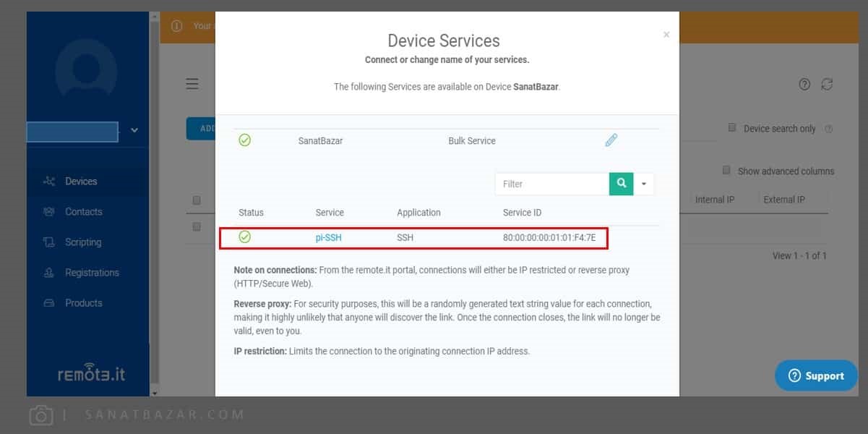
Task: Focus the Filter input field
Action: point(552,184)
